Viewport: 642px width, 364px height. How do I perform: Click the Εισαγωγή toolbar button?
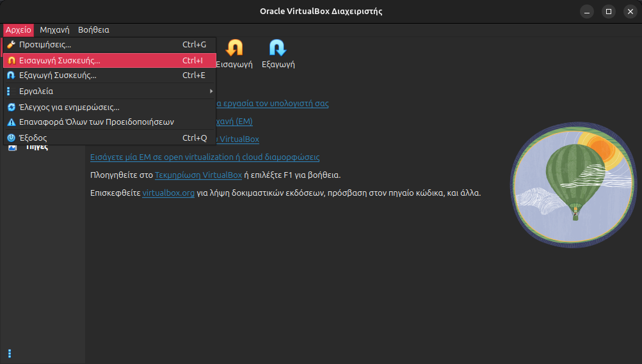(x=235, y=54)
